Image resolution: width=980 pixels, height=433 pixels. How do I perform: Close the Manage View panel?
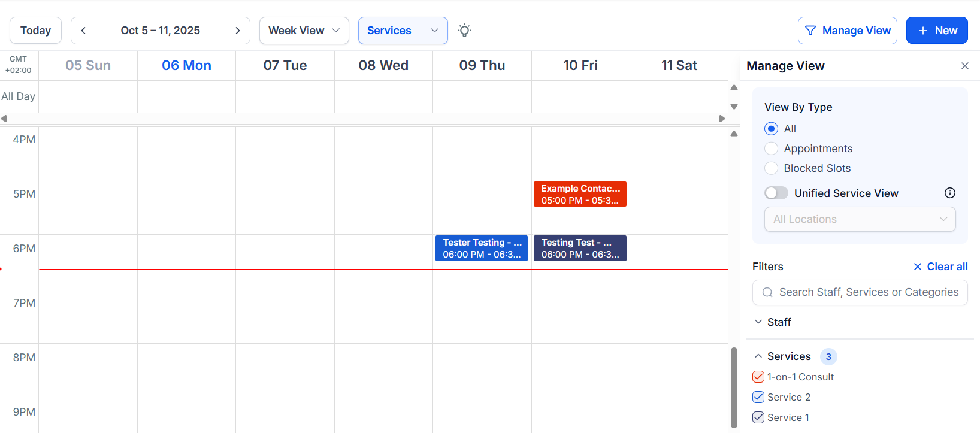(x=965, y=66)
